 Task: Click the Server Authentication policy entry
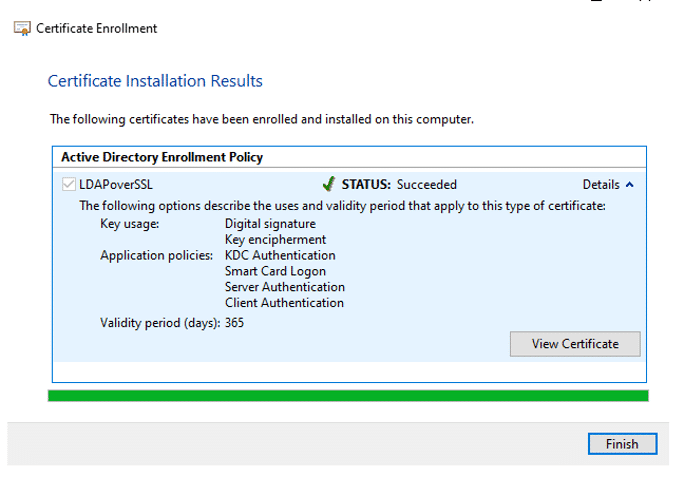(x=284, y=287)
